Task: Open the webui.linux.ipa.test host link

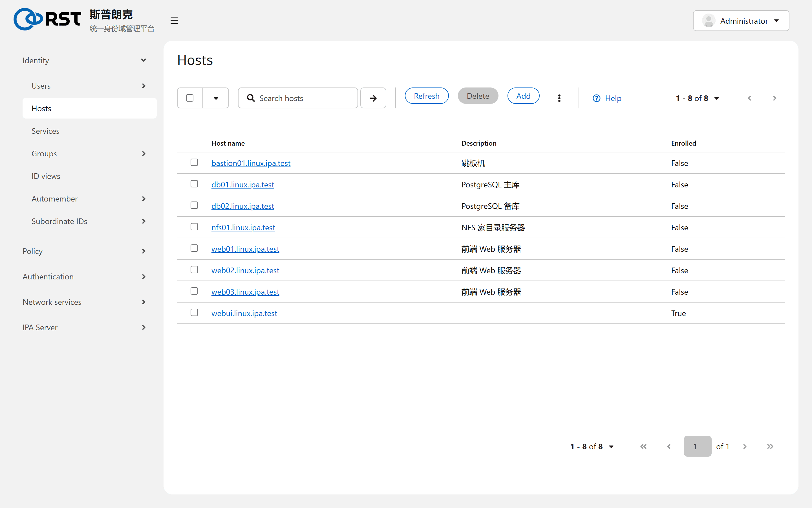Action: click(244, 313)
